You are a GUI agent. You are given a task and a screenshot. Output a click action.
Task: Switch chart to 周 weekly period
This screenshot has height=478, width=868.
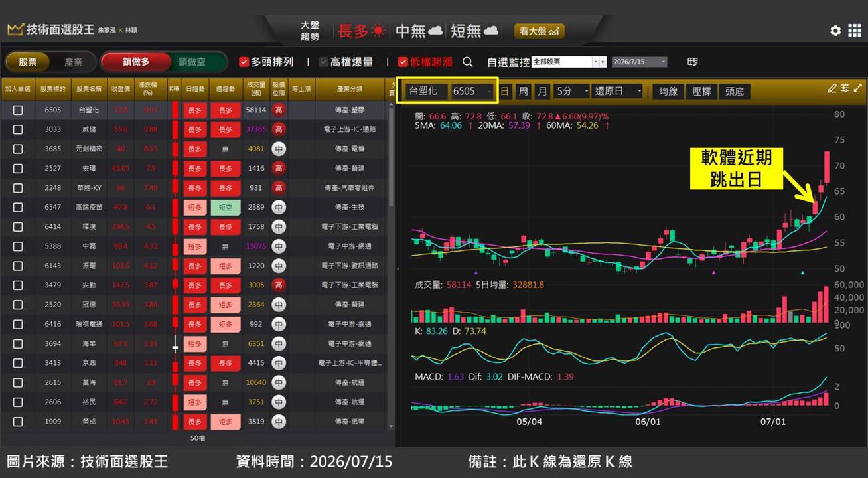click(524, 91)
